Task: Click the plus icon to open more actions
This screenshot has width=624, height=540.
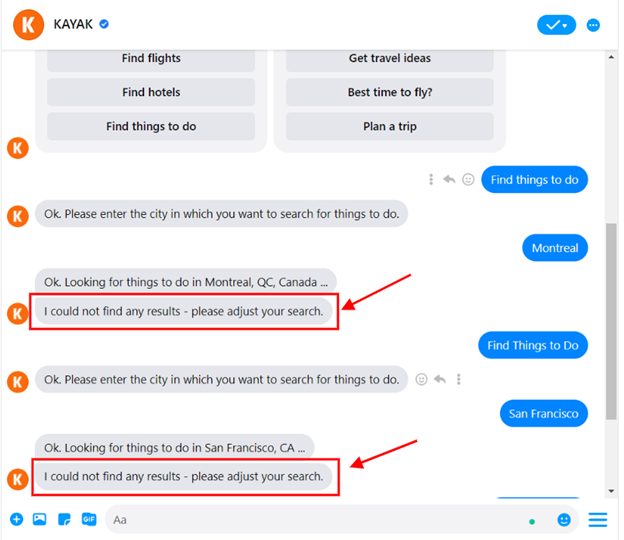Action: point(16,519)
